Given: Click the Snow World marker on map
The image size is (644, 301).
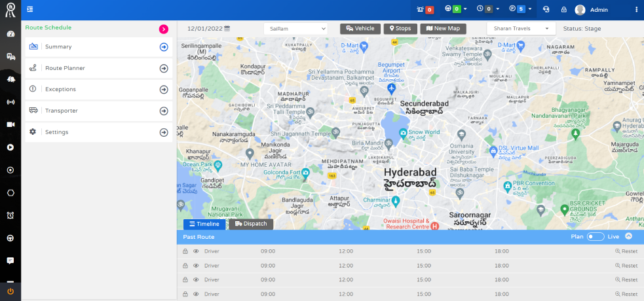Looking at the screenshot, I should pos(403,133).
